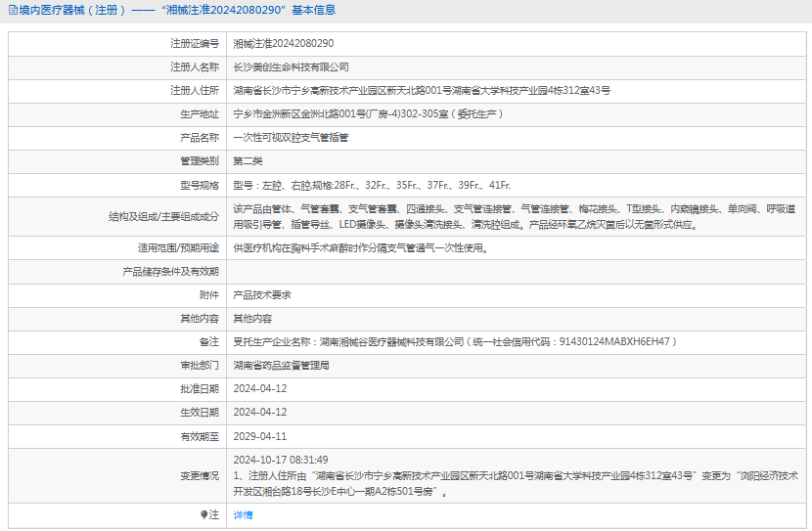Click the 其他内容 value cell

click(x=252, y=319)
